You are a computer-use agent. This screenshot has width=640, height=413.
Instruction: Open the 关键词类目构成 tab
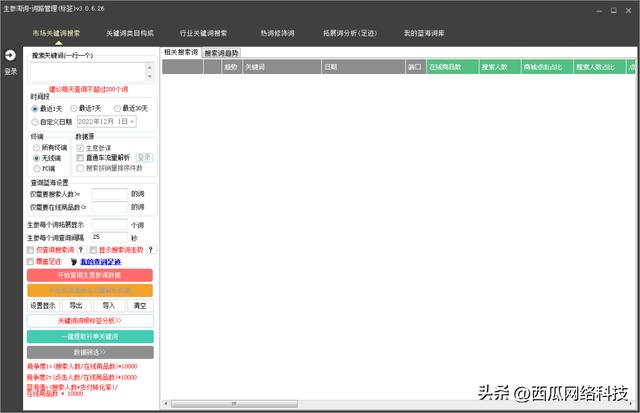tap(130, 33)
